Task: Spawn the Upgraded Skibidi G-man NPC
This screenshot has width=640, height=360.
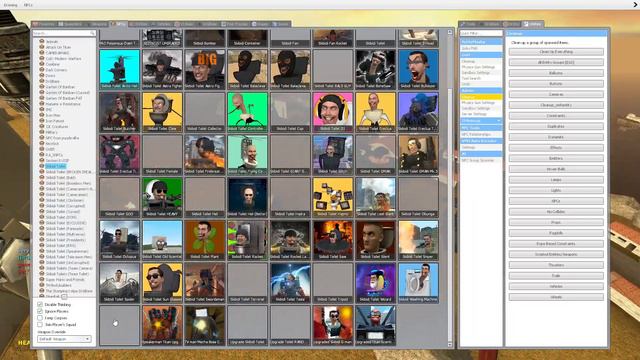Action: click(x=333, y=325)
